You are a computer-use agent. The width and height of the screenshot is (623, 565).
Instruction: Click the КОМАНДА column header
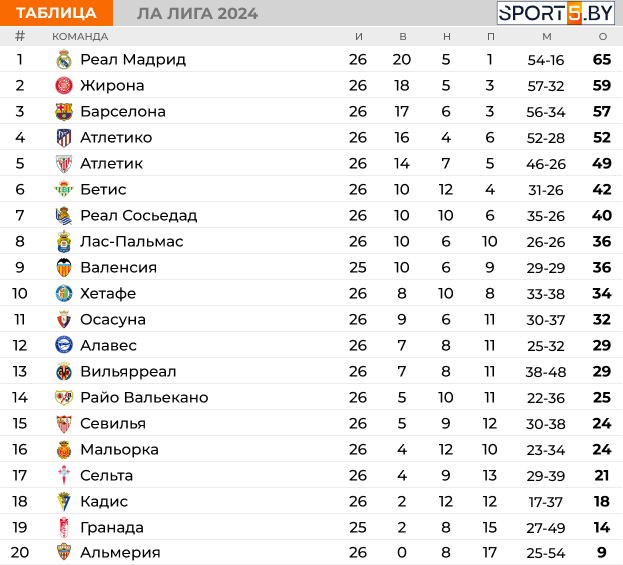[x=80, y=37]
